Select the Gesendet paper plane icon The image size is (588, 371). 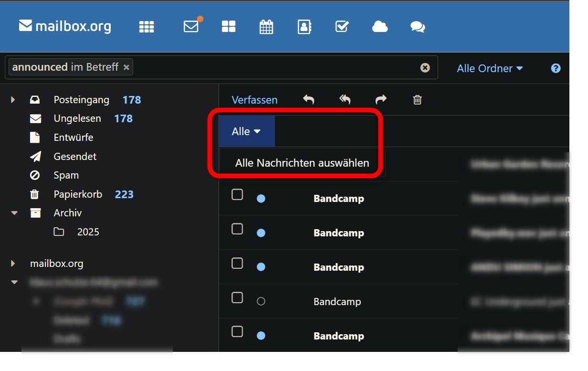coord(35,156)
